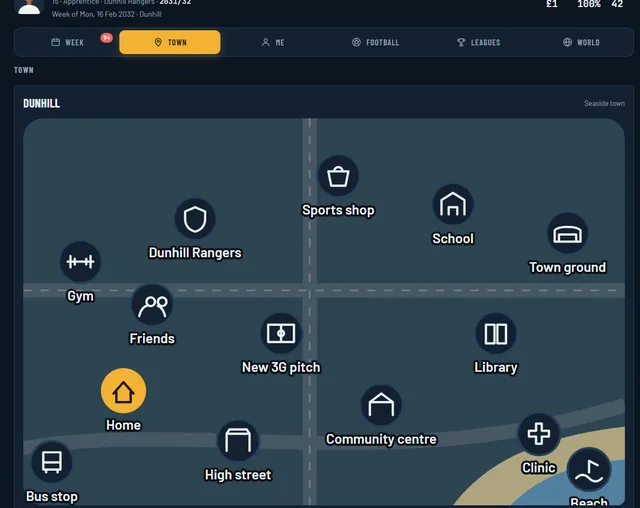Click the New 3G pitch label
The width and height of the screenshot is (640, 508).
(281, 367)
